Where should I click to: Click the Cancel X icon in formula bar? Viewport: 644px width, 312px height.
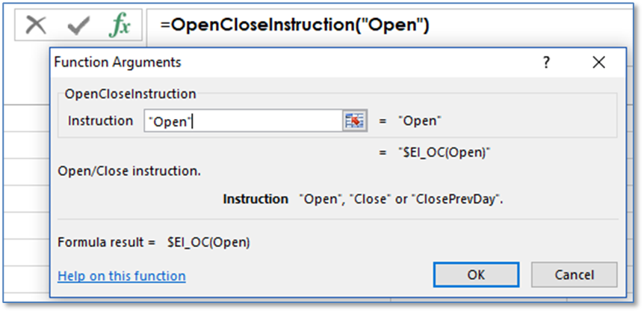click(36, 25)
